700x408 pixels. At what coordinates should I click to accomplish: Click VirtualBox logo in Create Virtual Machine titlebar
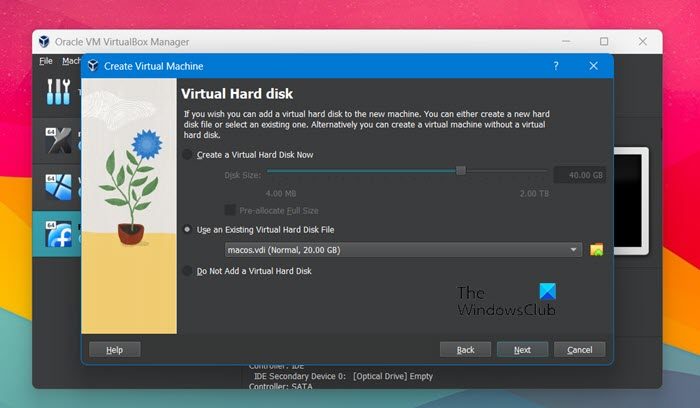pyautogui.click(x=93, y=66)
